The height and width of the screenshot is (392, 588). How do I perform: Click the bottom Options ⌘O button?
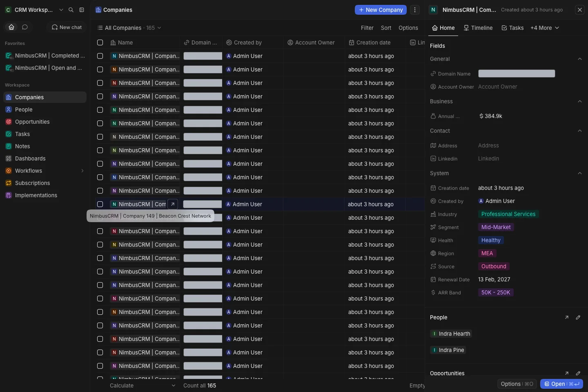[517, 384]
